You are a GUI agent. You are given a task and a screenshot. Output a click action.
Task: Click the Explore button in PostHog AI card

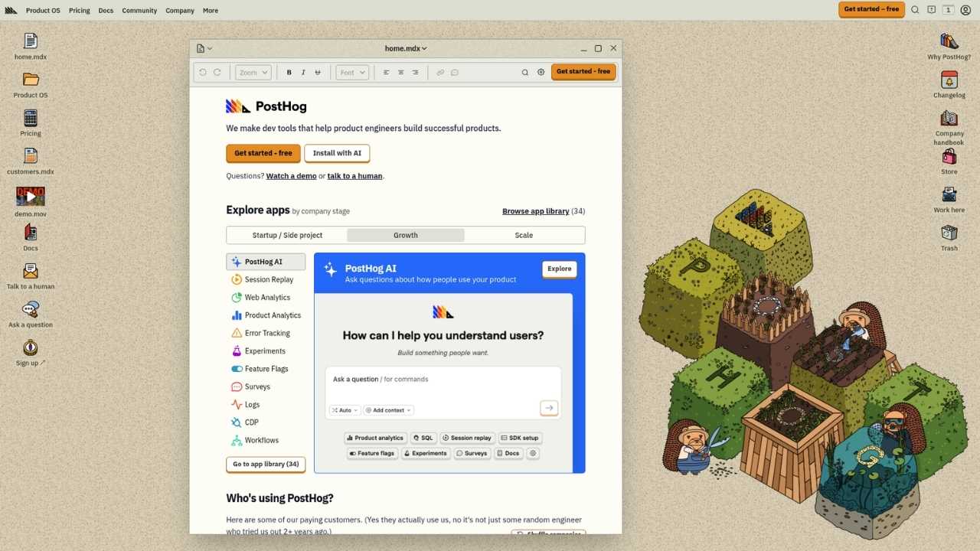[560, 269]
